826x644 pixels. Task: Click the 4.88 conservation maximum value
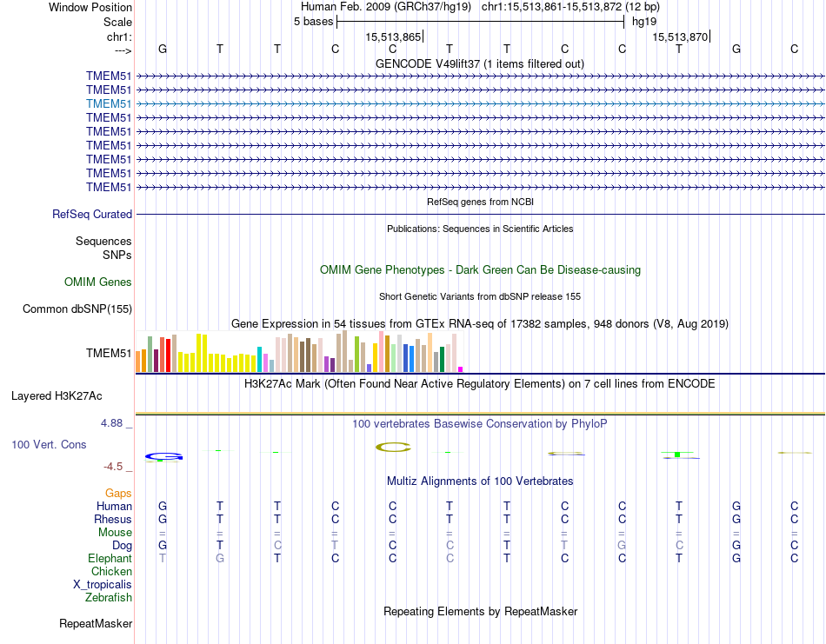point(111,423)
